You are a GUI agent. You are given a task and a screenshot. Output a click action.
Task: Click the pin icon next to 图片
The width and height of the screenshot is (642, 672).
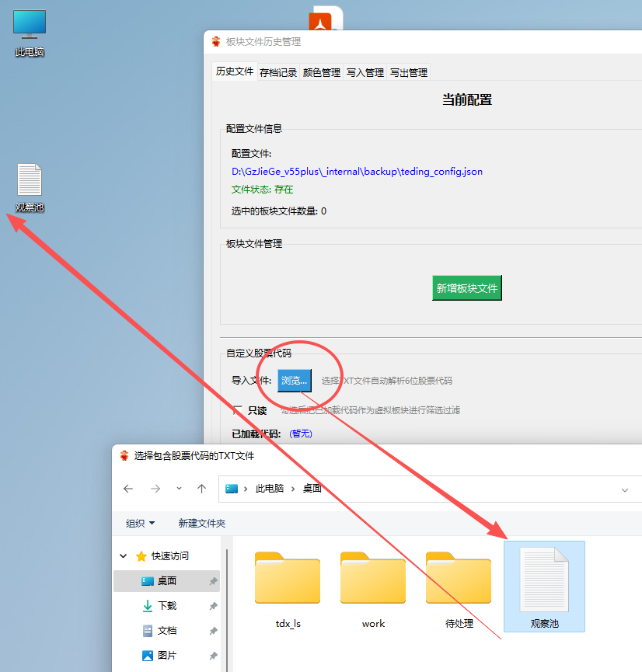[x=213, y=656]
